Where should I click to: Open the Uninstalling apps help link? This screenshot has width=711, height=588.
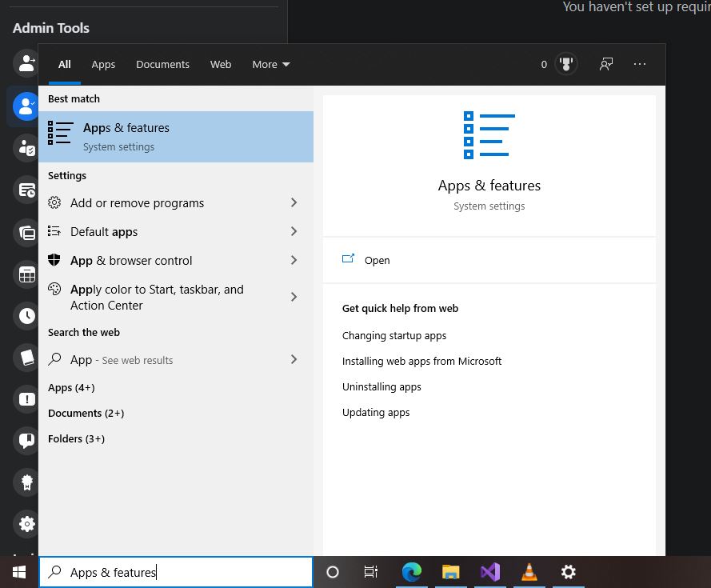pyautogui.click(x=381, y=386)
